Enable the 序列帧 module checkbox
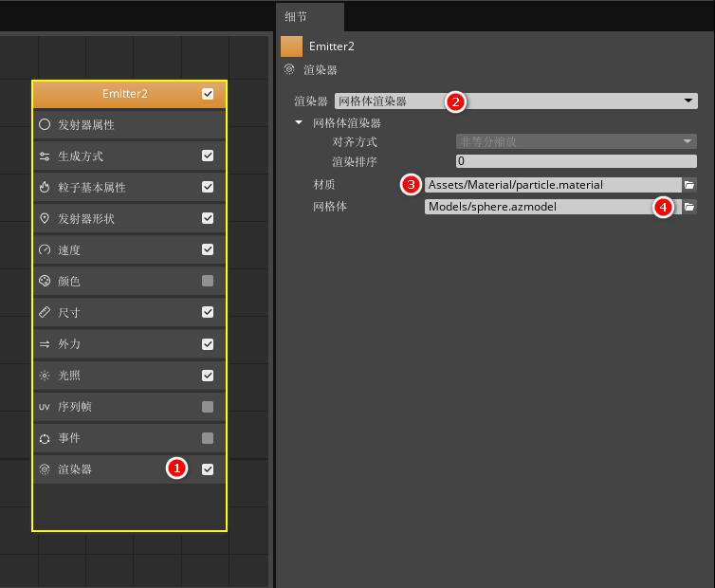This screenshot has width=715, height=588. coord(208,407)
